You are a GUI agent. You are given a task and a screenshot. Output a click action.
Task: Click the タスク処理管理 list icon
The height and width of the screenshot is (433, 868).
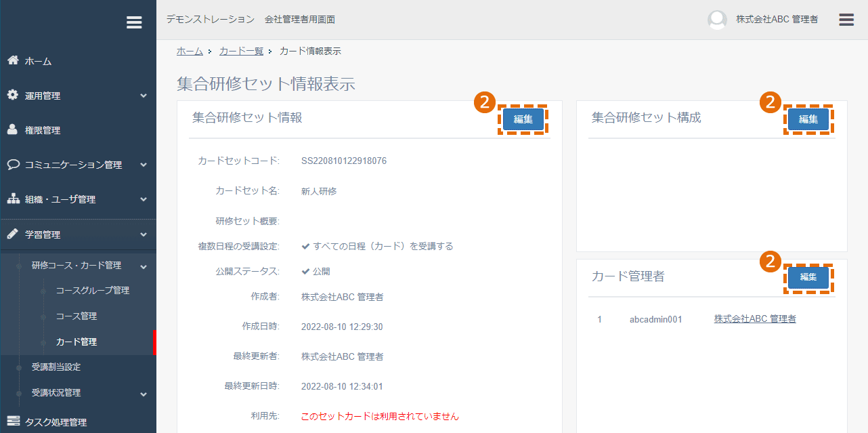pyautogui.click(x=13, y=421)
